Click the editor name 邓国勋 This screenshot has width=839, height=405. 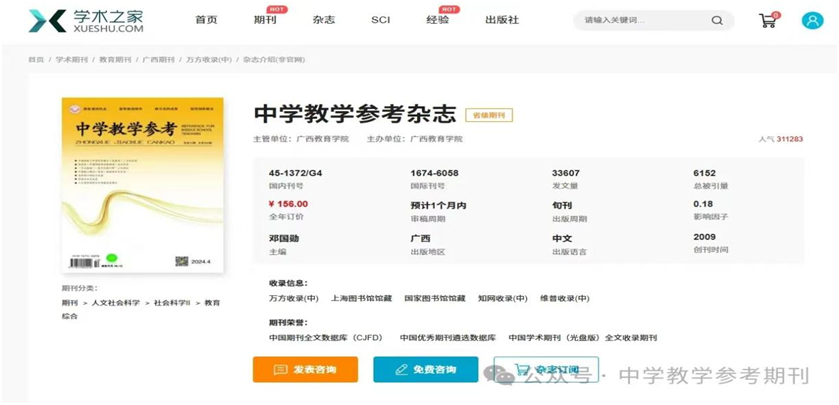coord(284,239)
